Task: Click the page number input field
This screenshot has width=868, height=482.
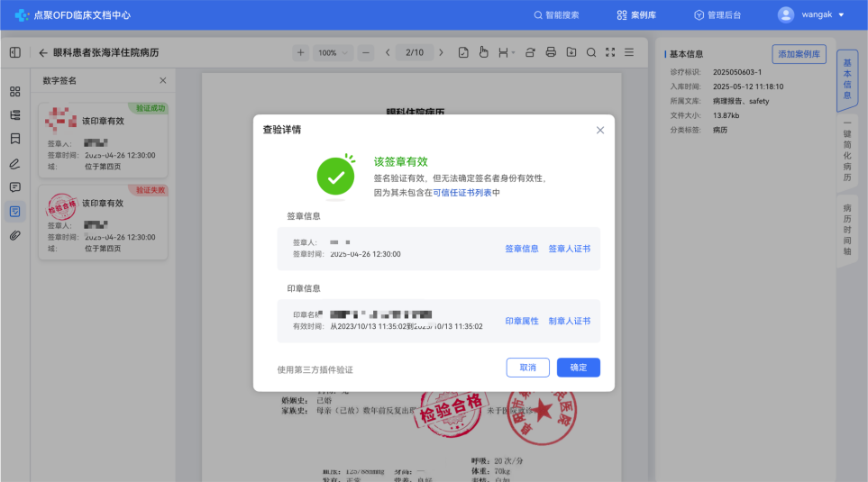Action: tap(415, 52)
